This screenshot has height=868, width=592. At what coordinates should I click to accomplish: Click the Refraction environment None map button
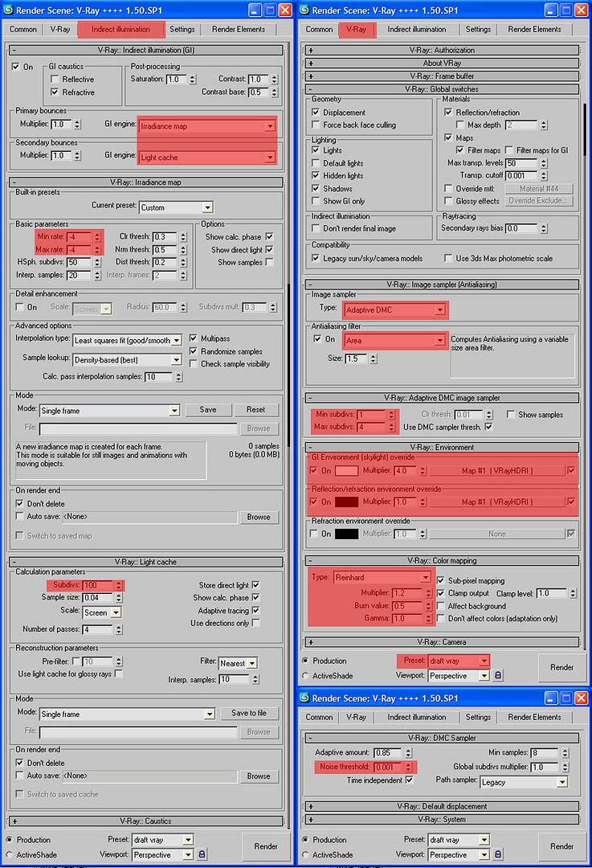(x=497, y=534)
